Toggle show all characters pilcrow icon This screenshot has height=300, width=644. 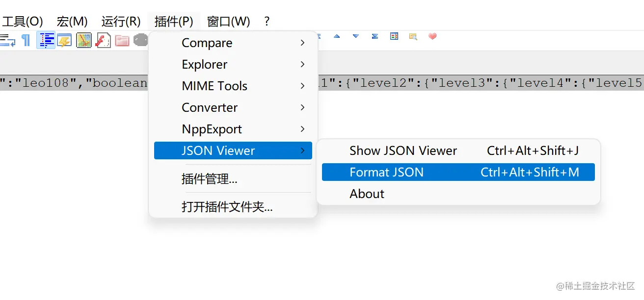tap(26, 40)
